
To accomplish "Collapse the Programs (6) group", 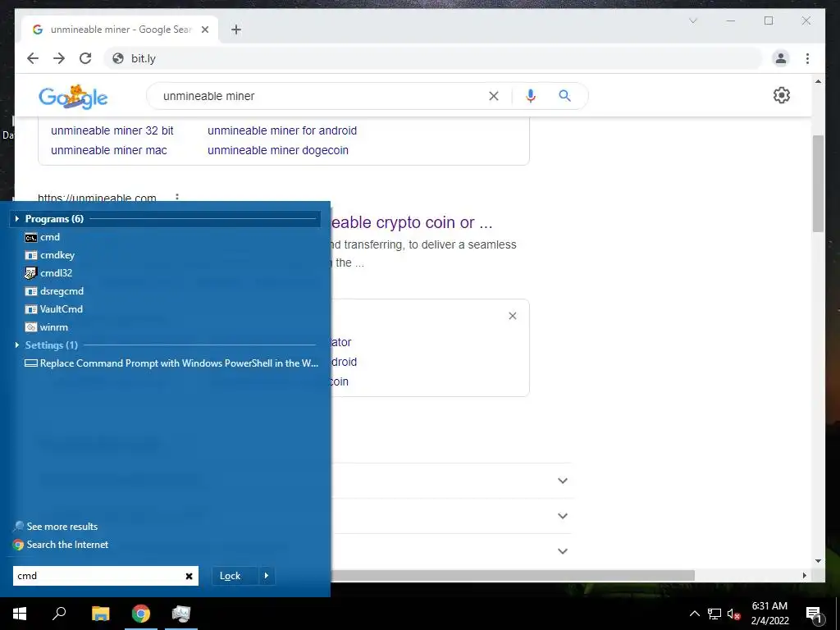I will tap(17, 218).
